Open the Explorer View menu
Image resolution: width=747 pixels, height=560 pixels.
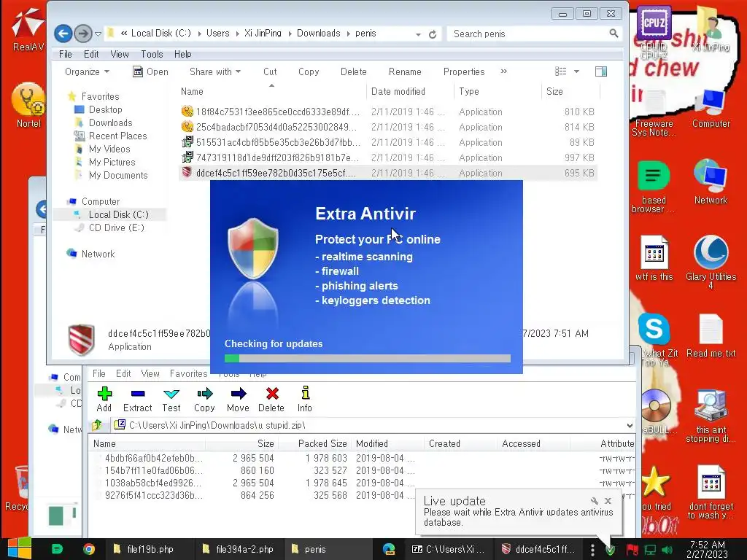coord(119,54)
